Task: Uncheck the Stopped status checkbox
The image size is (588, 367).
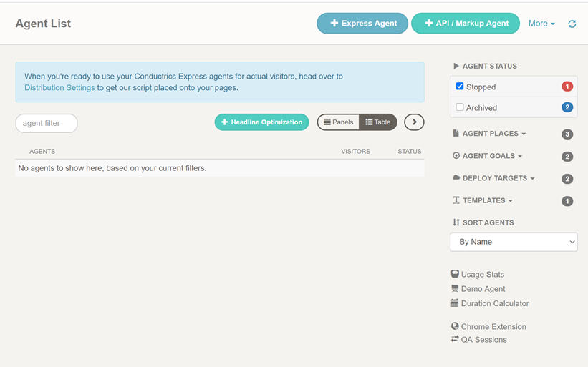Action: click(x=460, y=87)
